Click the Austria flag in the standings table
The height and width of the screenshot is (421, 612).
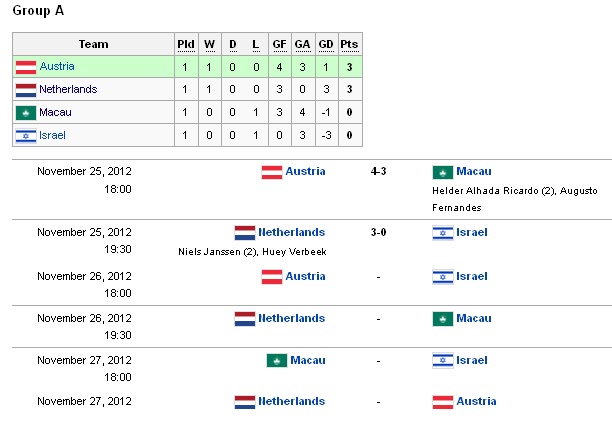pyautogui.click(x=26, y=67)
